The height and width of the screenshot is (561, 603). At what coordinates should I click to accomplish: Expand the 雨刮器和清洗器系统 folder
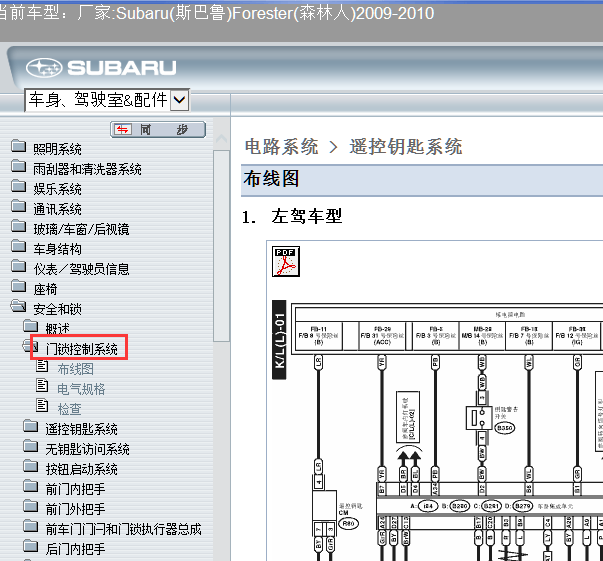pyautogui.click(x=87, y=169)
